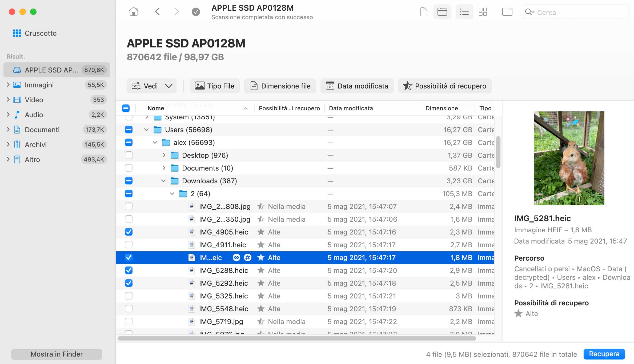Uncheck IMG_5288.heic checkbox

(x=129, y=270)
